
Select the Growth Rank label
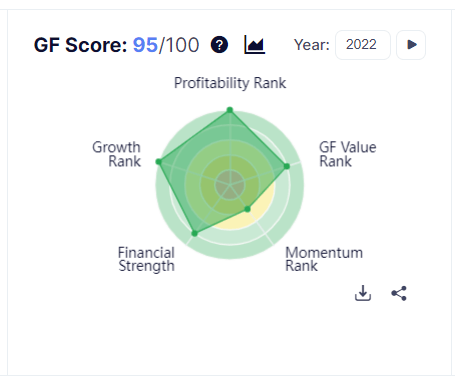[116, 154]
